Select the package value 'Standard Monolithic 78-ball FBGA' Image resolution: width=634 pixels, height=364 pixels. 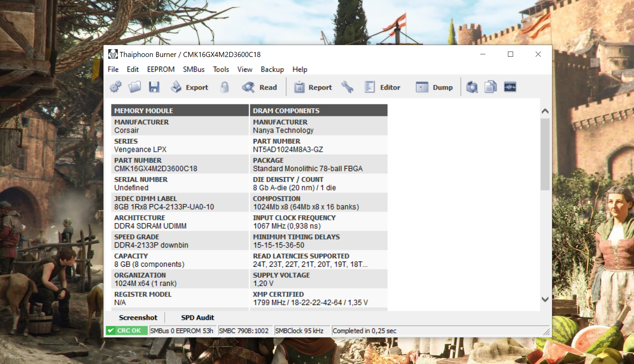pos(308,169)
